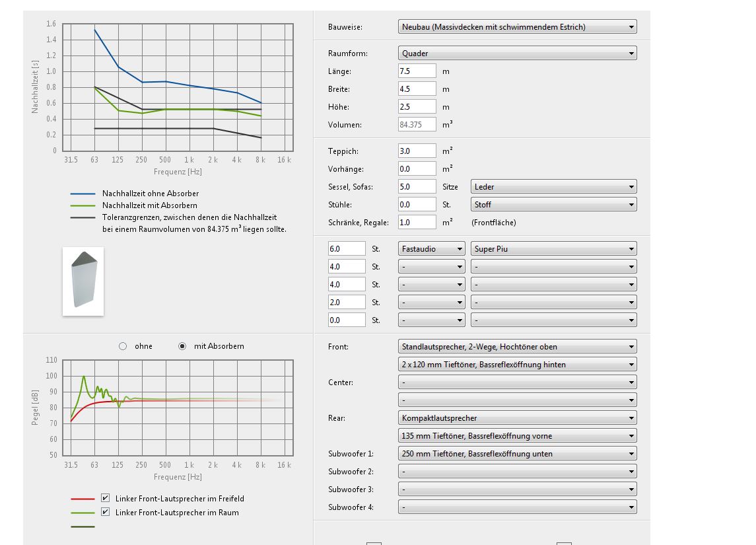Image resolution: width=756 pixels, height=545 pixels.
Task: Select the 'mit Absorbern' radio button
Action: coord(183,346)
